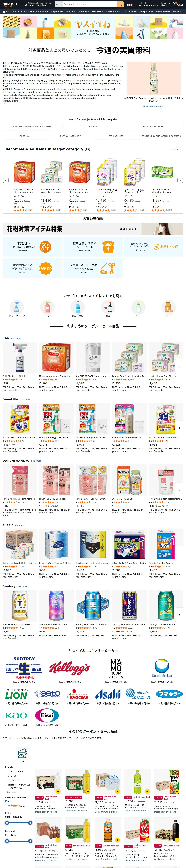Tick the Oi Ocha brand filter
Screen dimensions: 186x868
pos(6,776)
